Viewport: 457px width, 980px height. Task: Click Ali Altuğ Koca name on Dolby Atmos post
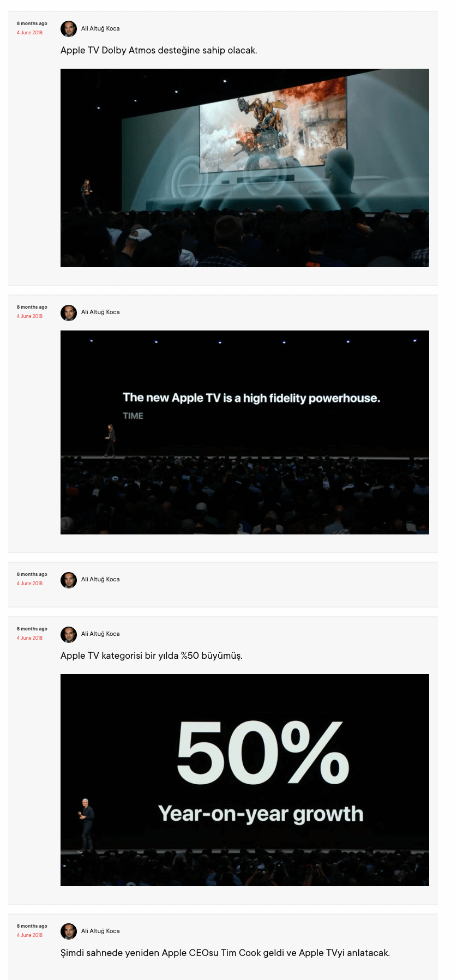[x=100, y=28]
